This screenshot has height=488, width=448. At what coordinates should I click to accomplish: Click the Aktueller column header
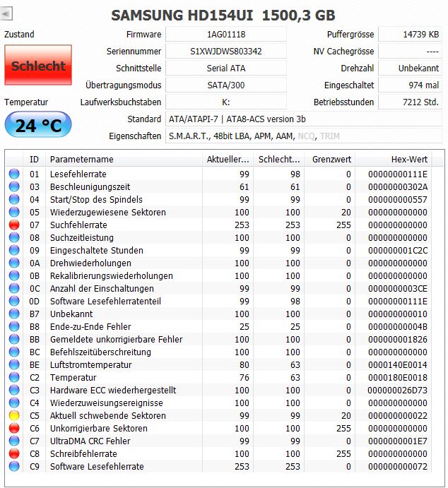point(228,160)
